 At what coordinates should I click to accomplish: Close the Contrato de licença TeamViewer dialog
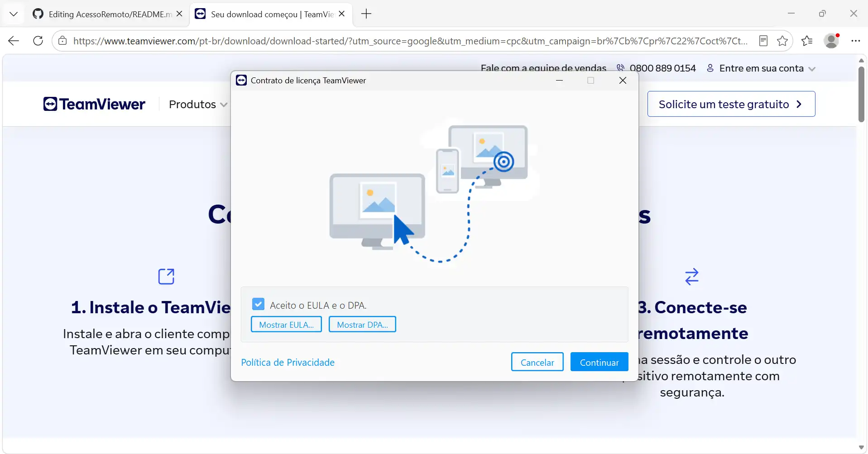point(623,81)
